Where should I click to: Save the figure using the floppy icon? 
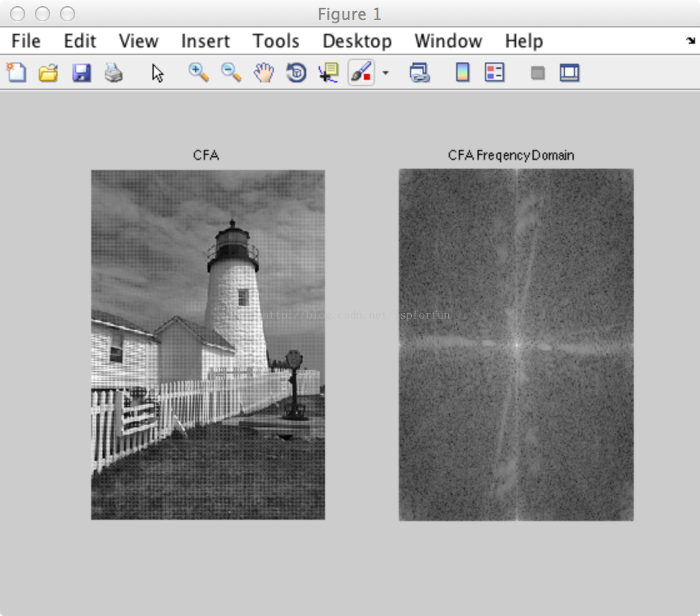(81, 72)
